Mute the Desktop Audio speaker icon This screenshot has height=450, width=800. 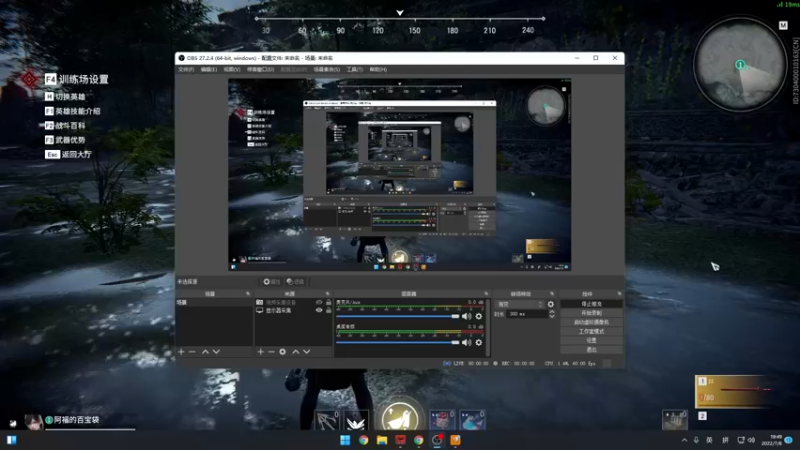pos(466,342)
